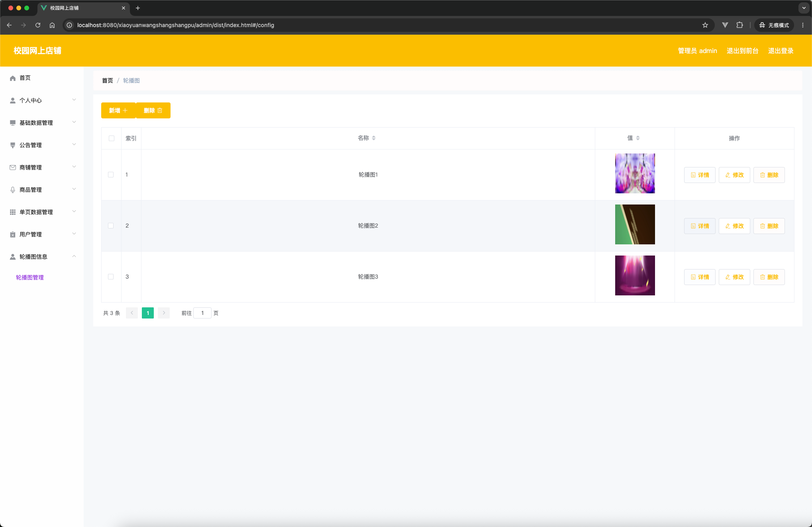Image resolution: width=812 pixels, height=527 pixels.
Task: Close the 校园网上店铺 browser tab
Action: point(124,8)
